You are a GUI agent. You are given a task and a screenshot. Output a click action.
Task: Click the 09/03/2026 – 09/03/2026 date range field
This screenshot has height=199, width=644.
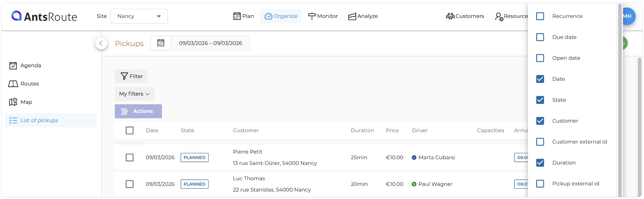pyautogui.click(x=211, y=43)
